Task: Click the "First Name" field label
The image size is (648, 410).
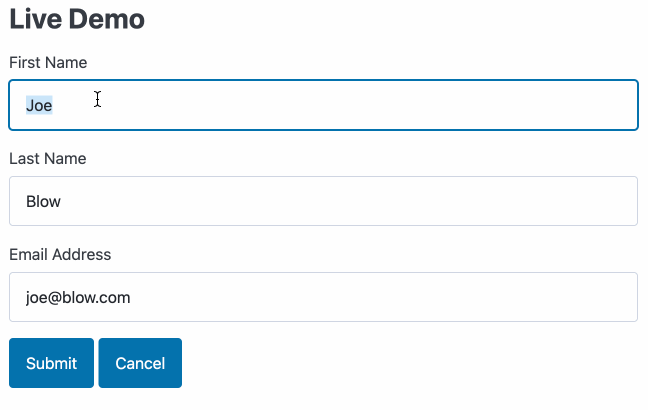Action: pyautogui.click(x=48, y=62)
